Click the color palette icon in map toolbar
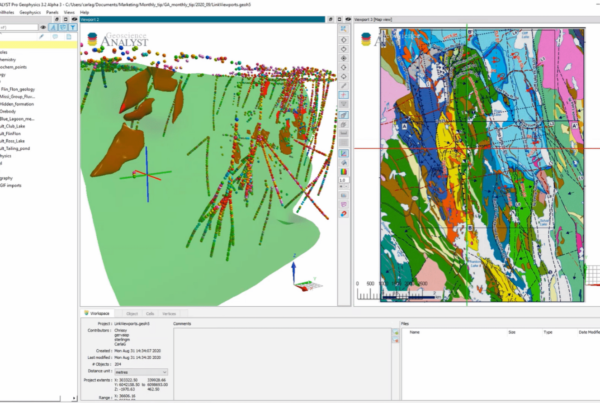Screen dimensions: 600x403 coord(345,171)
